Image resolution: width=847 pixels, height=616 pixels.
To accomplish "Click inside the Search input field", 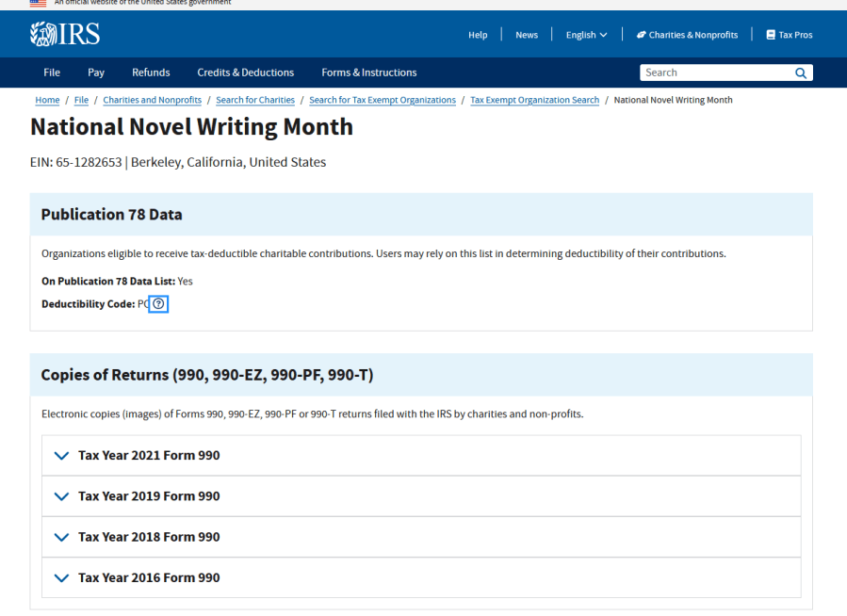I will (x=716, y=73).
